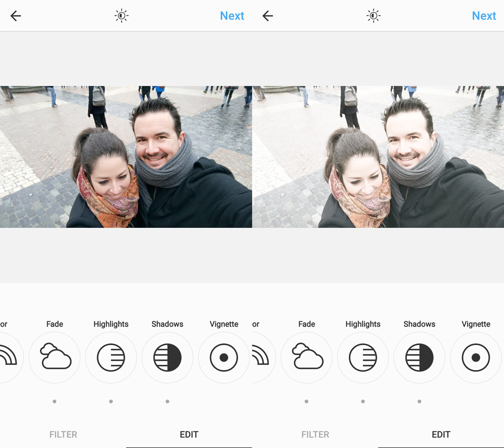Select the Vignette tool on the right screen
The image size is (504, 448).
(x=476, y=357)
